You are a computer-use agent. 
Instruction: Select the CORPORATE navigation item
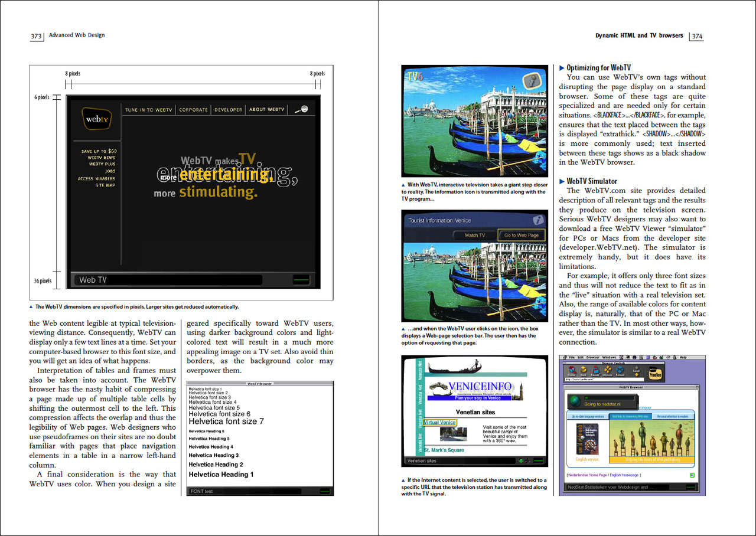(x=194, y=110)
